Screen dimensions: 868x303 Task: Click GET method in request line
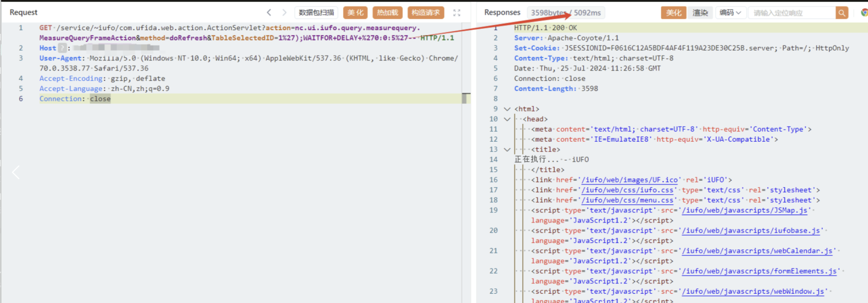46,28
